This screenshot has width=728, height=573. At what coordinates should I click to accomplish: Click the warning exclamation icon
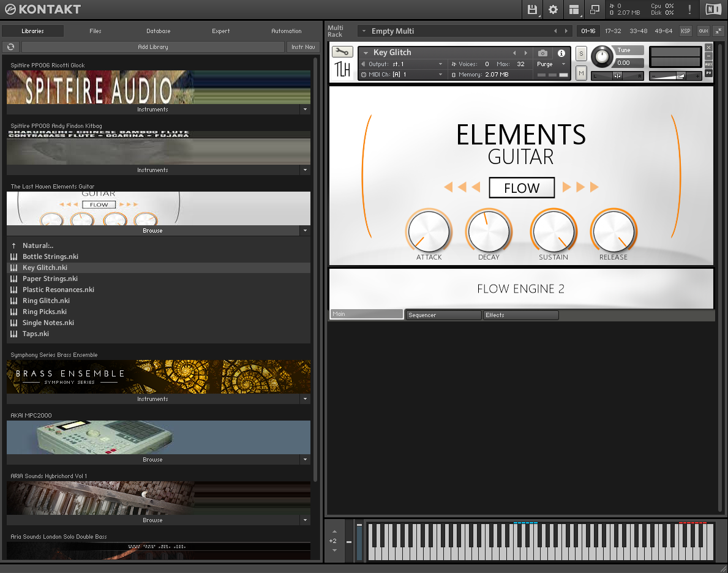pyautogui.click(x=689, y=9)
